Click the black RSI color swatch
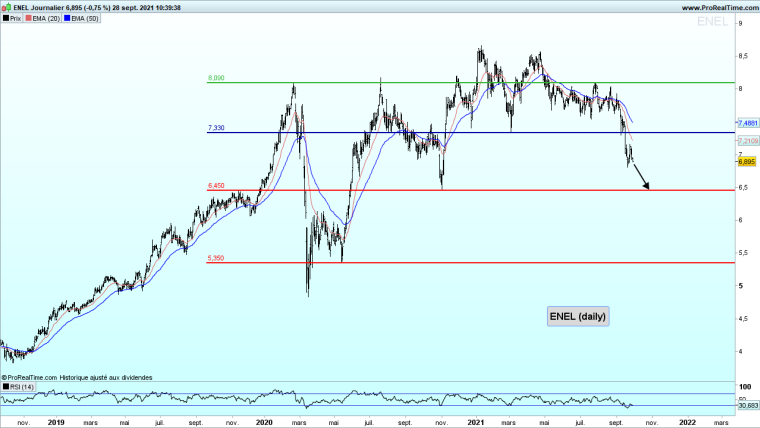 [6, 387]
